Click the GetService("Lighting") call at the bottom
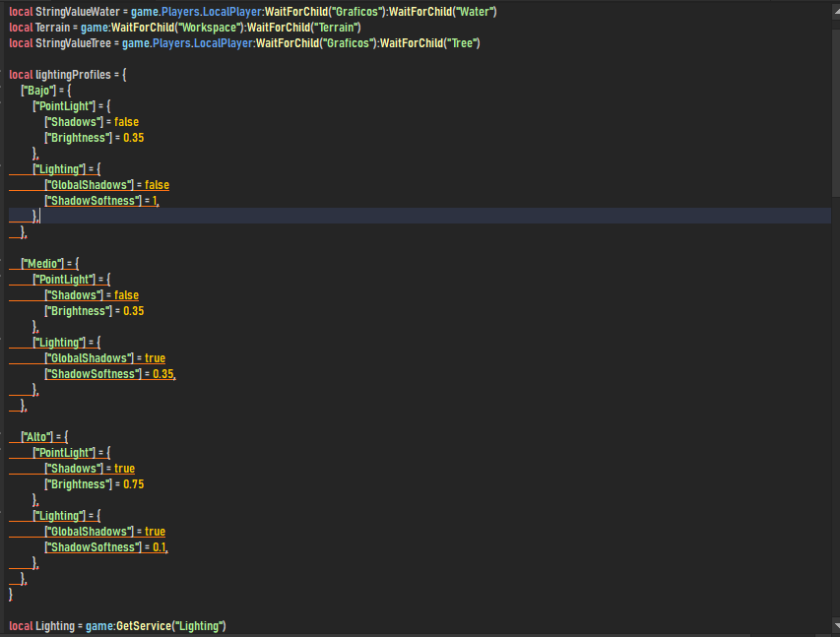The height and width of the screenshot is (637, 840). point(167,625)
